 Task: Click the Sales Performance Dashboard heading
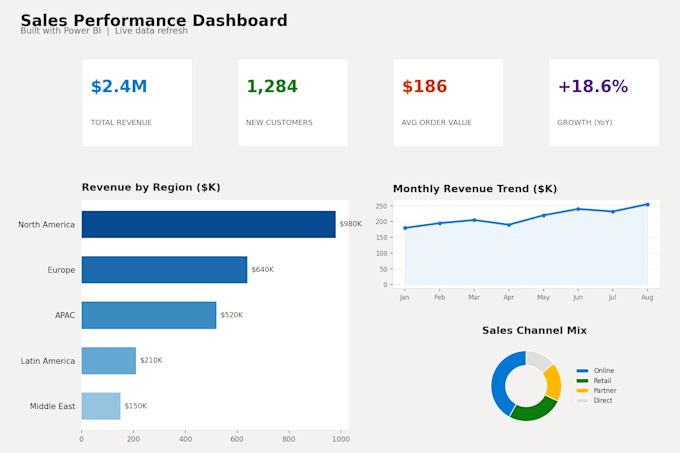coord(154,20)
